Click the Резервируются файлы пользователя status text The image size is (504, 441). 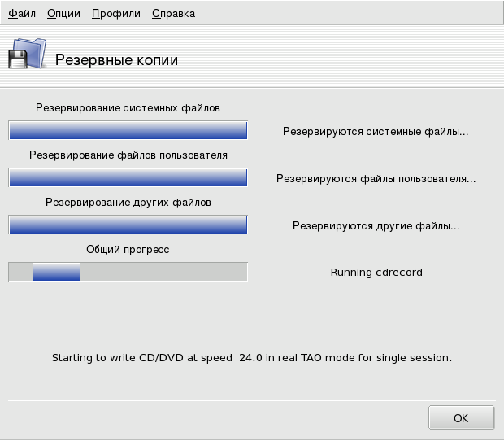click(376, 178)
